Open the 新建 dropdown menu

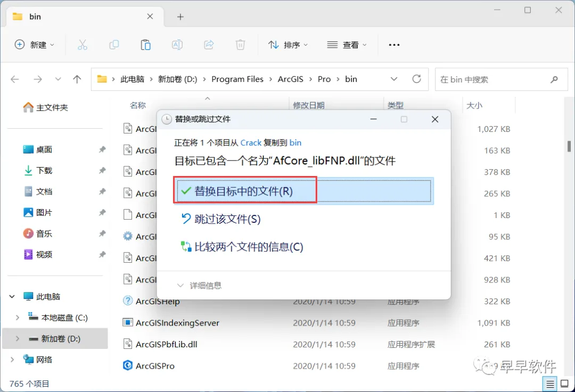[35, 45]
